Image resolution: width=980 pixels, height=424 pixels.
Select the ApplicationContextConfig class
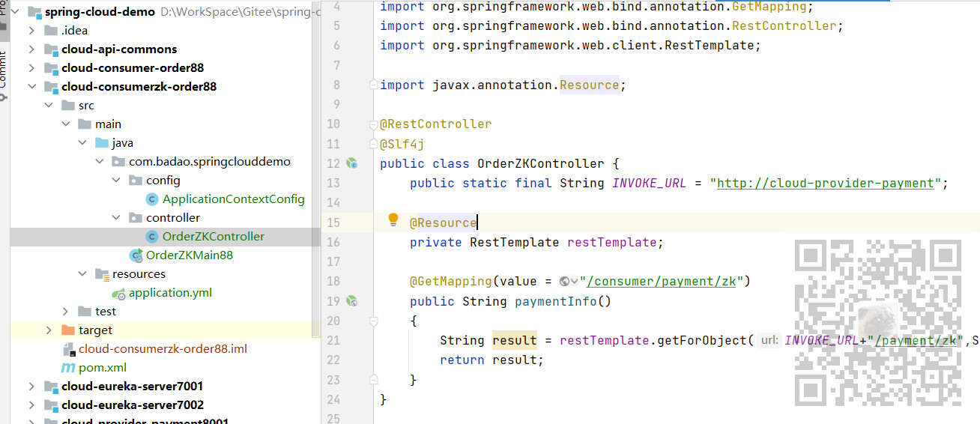pyautogui.click(x=233, y=199)
